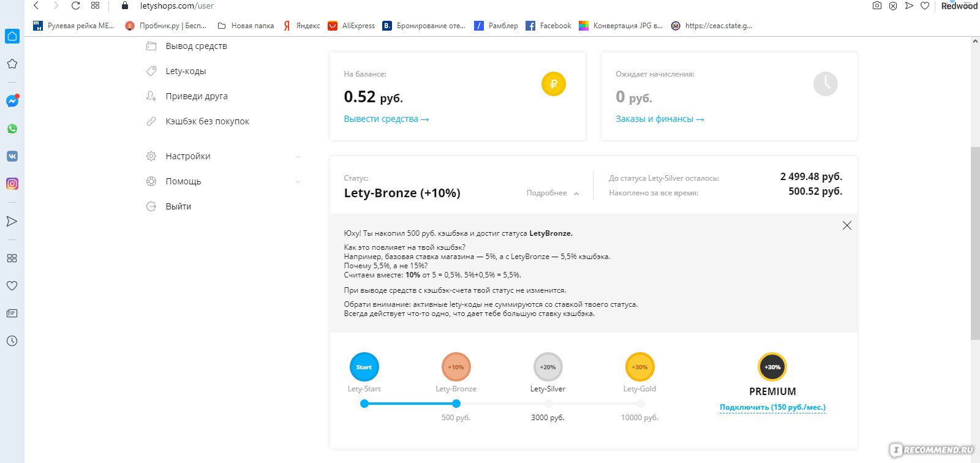Open bookmarks star in Opera sidebar

12,64
